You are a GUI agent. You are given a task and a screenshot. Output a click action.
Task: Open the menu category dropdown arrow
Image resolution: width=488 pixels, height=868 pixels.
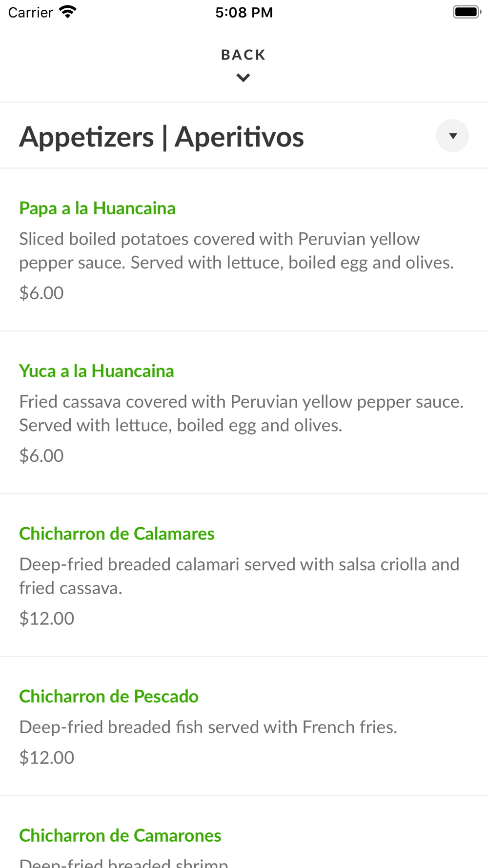452,136
